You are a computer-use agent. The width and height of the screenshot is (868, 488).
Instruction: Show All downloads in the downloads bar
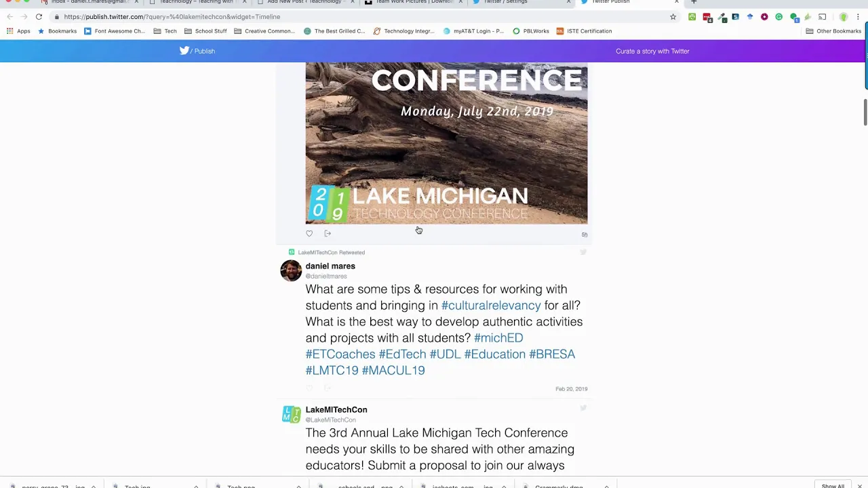click(x=833, y=485)
